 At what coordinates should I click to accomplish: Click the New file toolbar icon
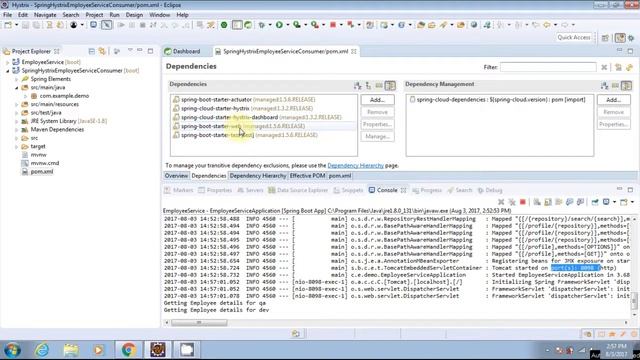8,25
